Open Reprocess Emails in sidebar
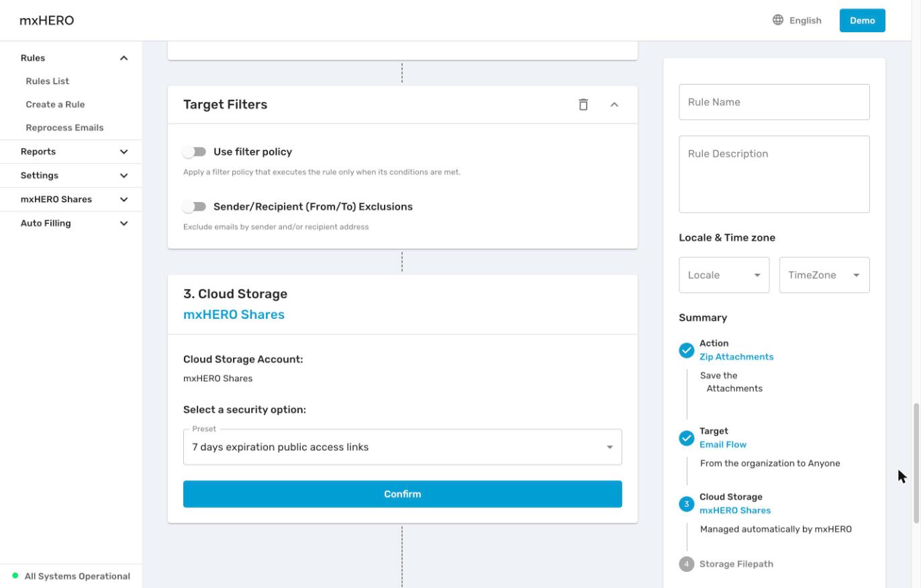921x588 pixels. coord(64,128)
